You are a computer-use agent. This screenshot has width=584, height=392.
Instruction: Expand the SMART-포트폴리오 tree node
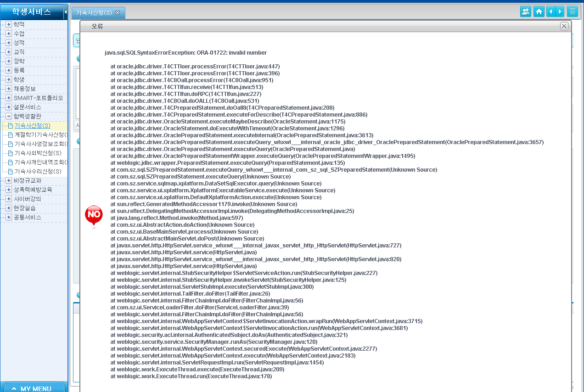[9, 98]
